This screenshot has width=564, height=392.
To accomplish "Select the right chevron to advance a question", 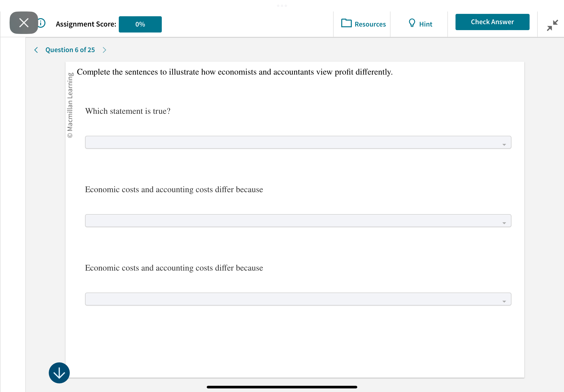I will click(104, 50).
